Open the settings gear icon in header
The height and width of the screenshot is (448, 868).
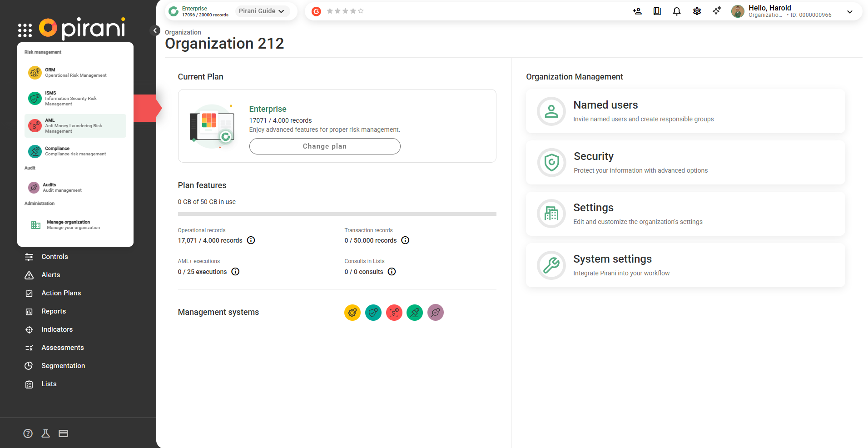[x=697, y=11]
